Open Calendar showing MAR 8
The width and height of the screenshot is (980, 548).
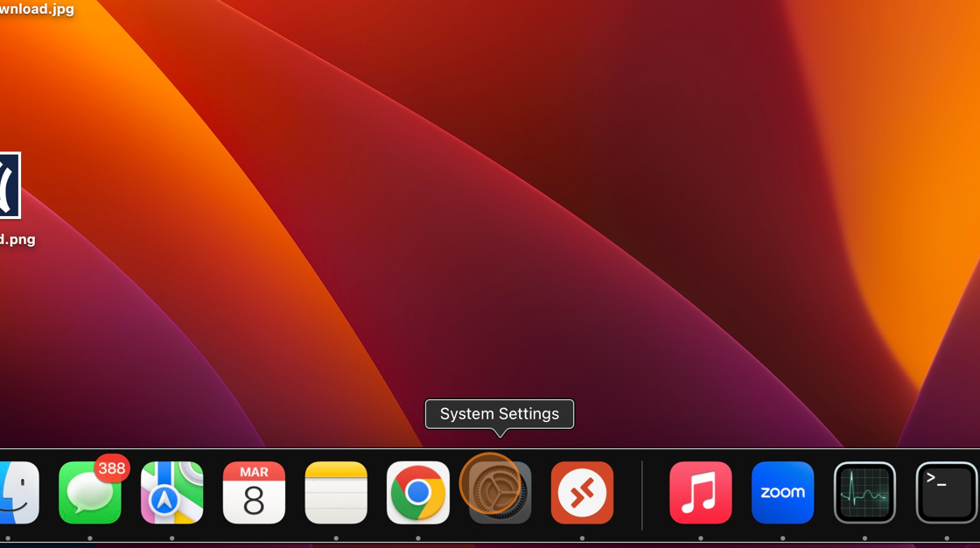254,493
